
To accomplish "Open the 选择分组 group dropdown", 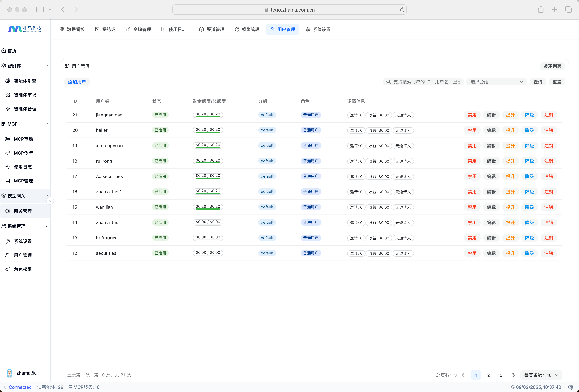I will (x=496, y=82).
